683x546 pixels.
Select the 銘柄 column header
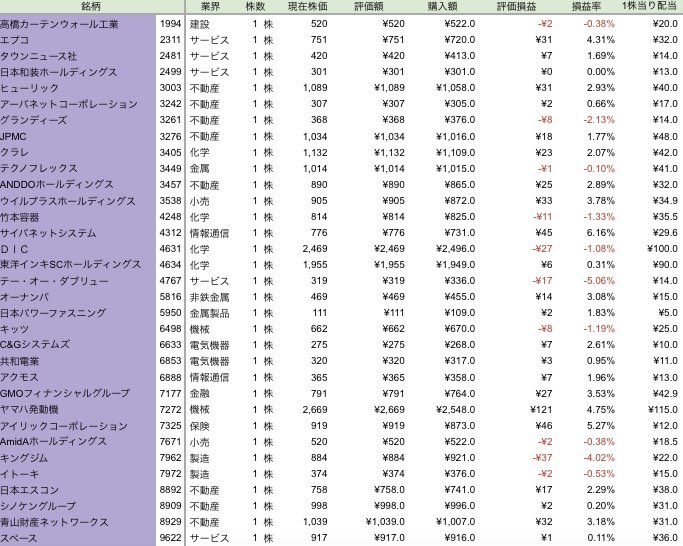coord(91,7)
